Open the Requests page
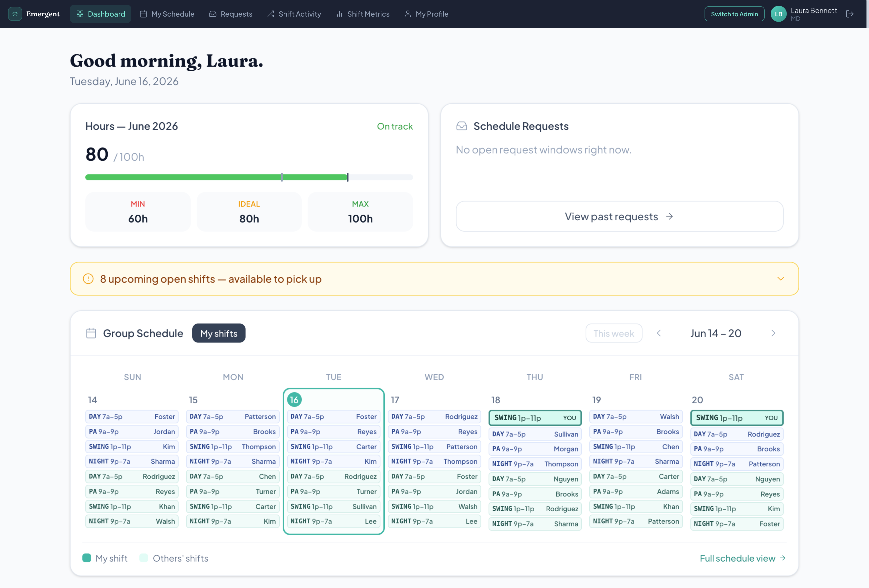 230,14
